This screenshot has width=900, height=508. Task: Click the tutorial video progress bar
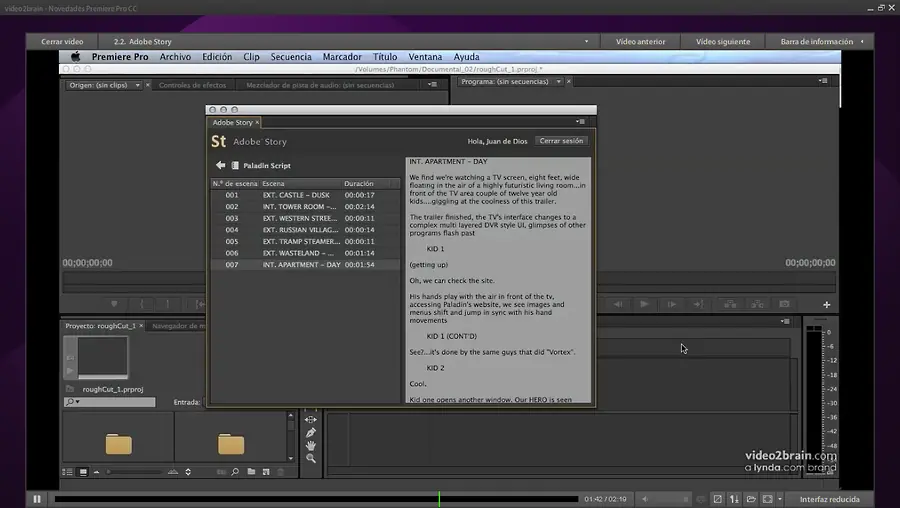(316, 499)
